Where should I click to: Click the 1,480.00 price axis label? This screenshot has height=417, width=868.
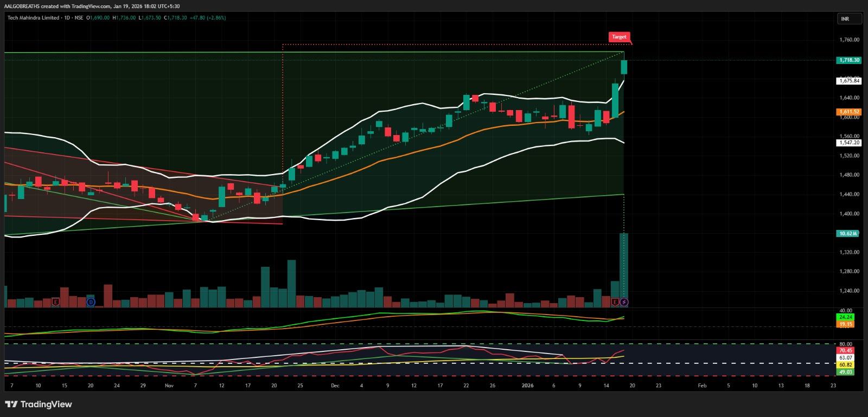pos(849,175)
